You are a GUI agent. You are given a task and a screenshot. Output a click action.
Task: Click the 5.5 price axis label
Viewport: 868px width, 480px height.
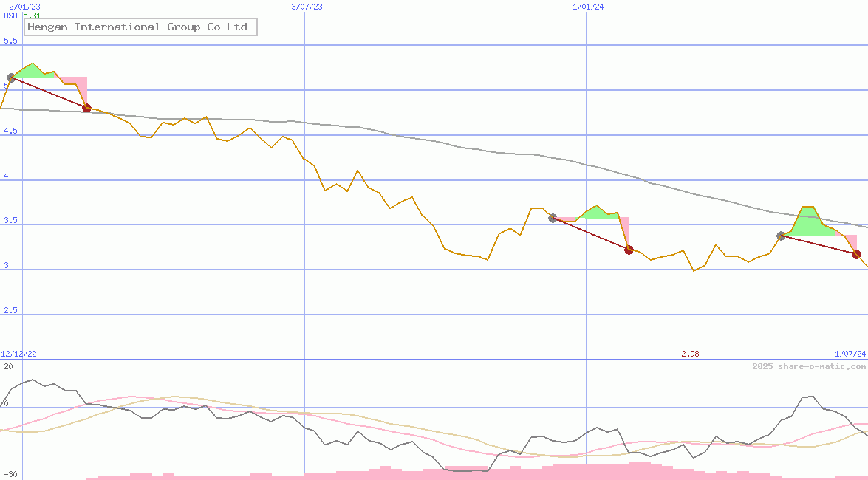(x=10, y=41)
